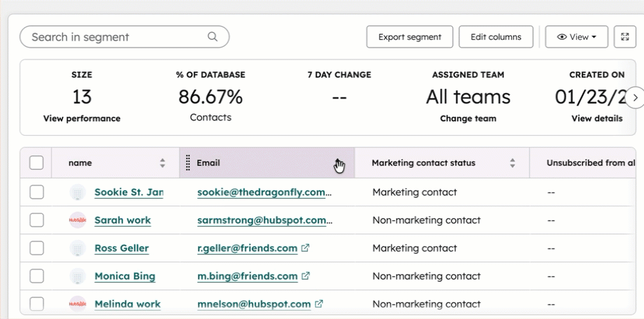This screenshot has height=319, width=644.
Task: Click the View details link
Action: tap(597, 119)
